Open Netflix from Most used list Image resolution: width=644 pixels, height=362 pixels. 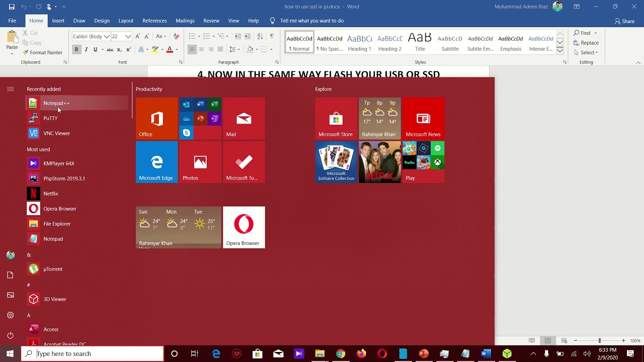pos(76,194)
